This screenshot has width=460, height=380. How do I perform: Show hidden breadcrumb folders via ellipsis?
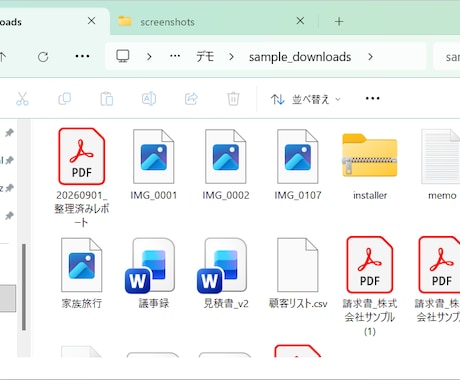(175, 56)
